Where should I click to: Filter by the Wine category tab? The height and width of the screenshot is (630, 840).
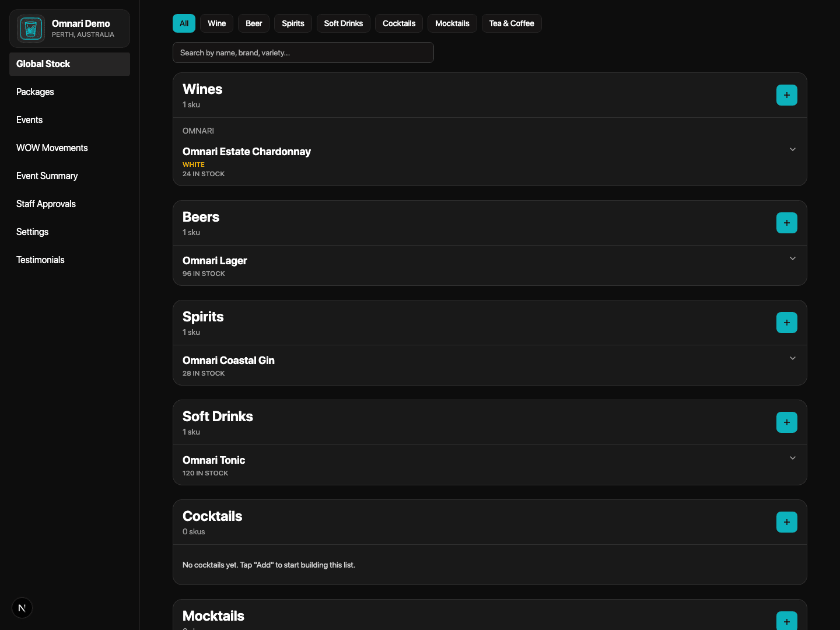pos(216,23)
